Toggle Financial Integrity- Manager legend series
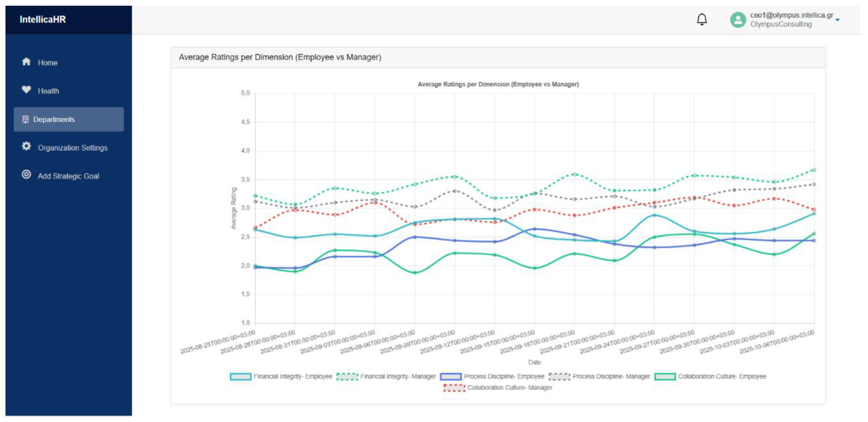This screenshot has height=422, width=868. pyautogui.click(x=386, y=376)
